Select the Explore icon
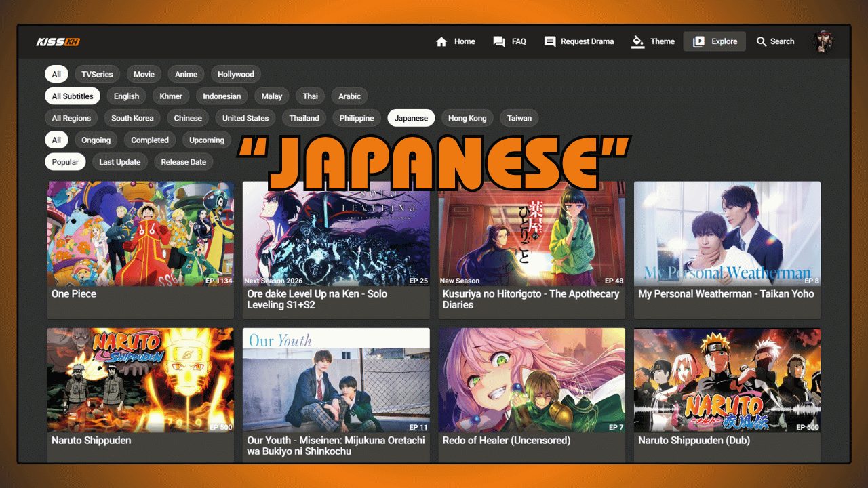 click(x=698, y=41)
